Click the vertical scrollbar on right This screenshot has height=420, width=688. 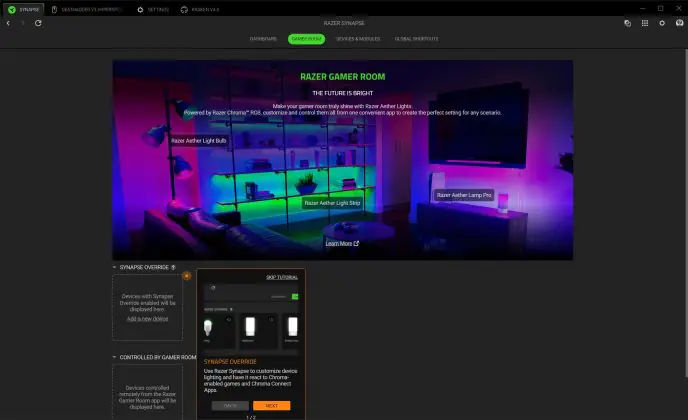686,213
